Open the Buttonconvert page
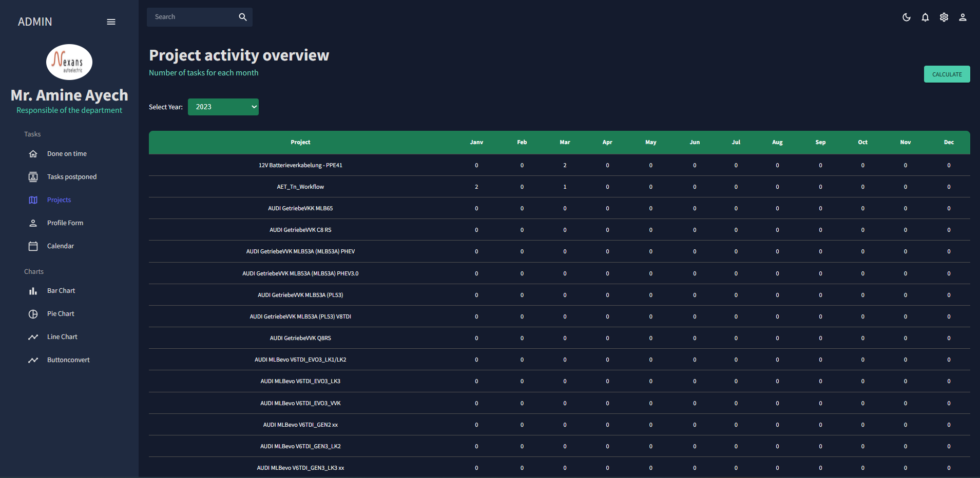 pos(68,360)
